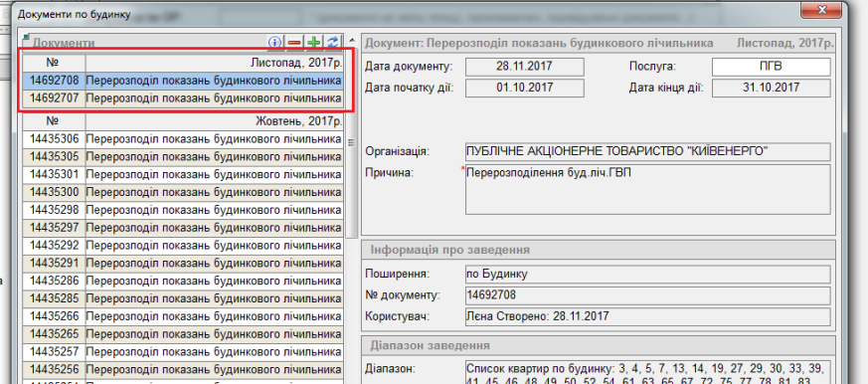Click the № документу field 14692708
The width and height of the screenshot is (868, 384).
[x=647, y=294]
